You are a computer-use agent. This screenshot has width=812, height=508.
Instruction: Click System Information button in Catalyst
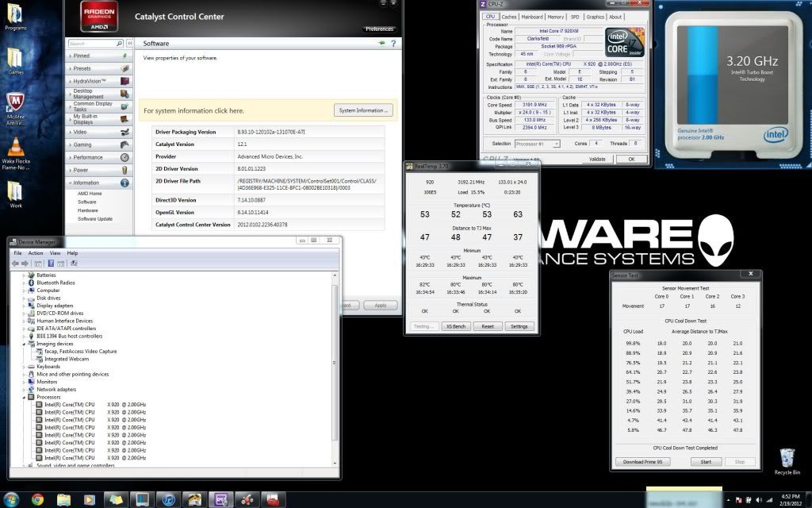tap(363, 110)
